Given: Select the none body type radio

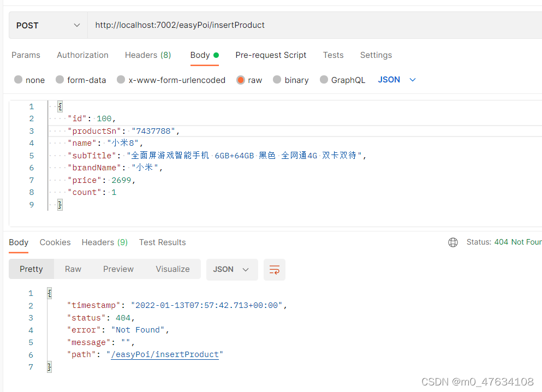Looking at the screenshot, I should 19,80.
